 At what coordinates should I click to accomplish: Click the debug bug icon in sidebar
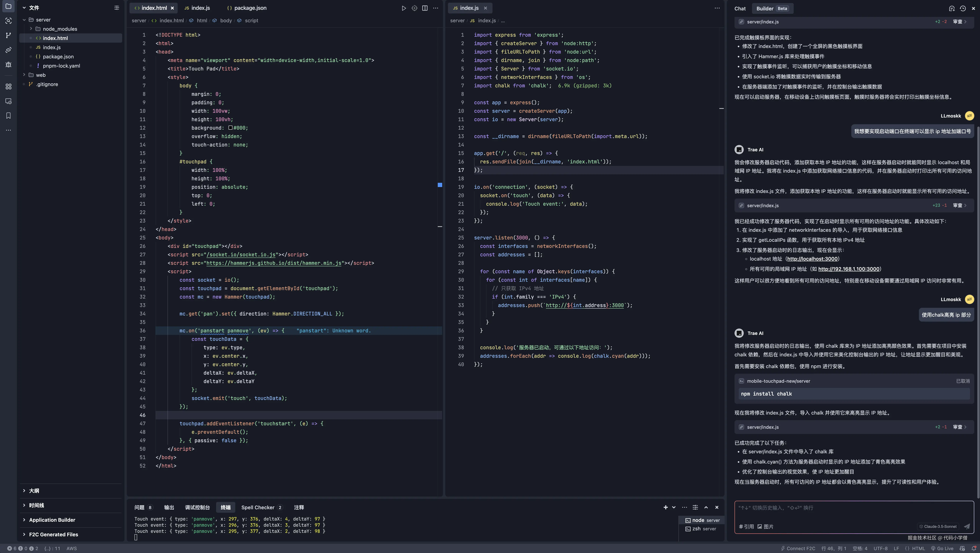tap(8, 65)
